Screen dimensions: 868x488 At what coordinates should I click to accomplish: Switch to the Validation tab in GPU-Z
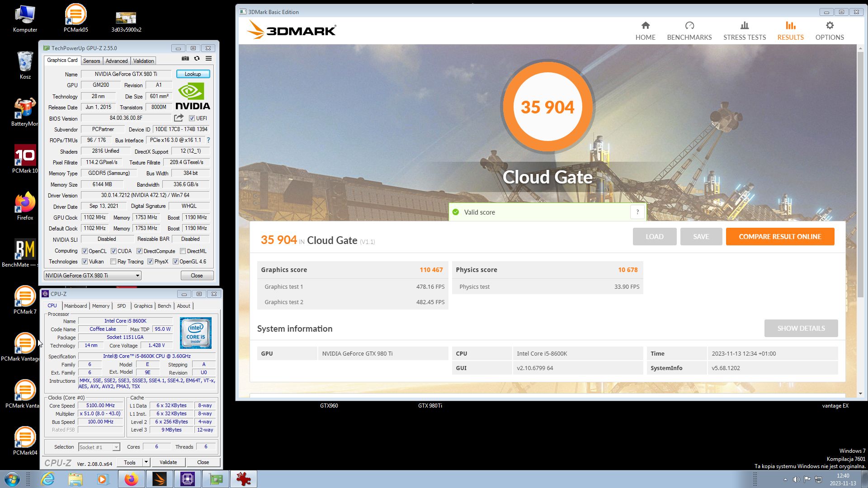pos(144,61)
